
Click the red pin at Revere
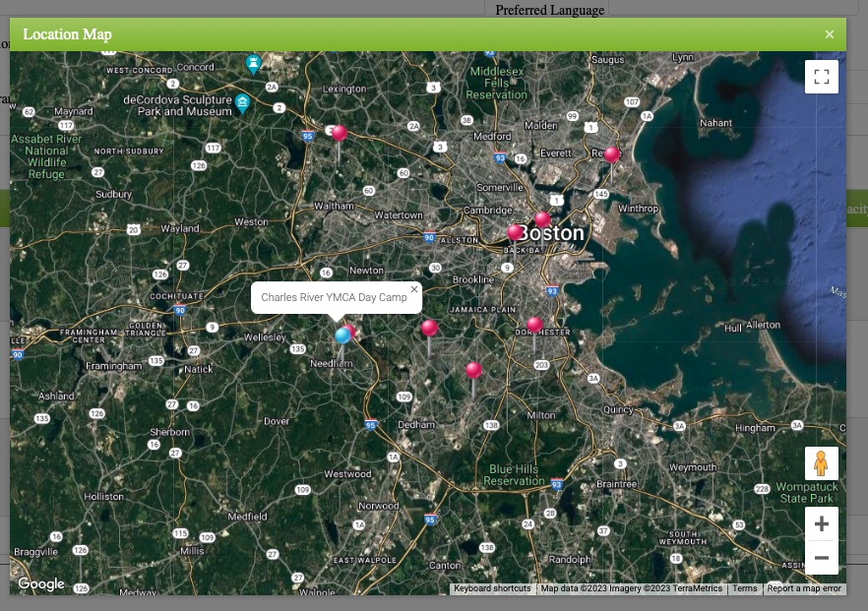tap(612, 154)
